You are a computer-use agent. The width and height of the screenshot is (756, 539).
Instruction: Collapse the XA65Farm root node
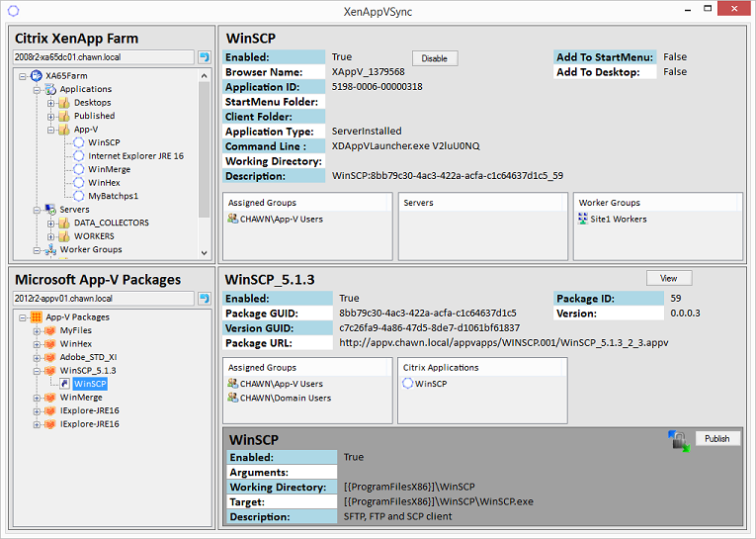pos(23,76)
